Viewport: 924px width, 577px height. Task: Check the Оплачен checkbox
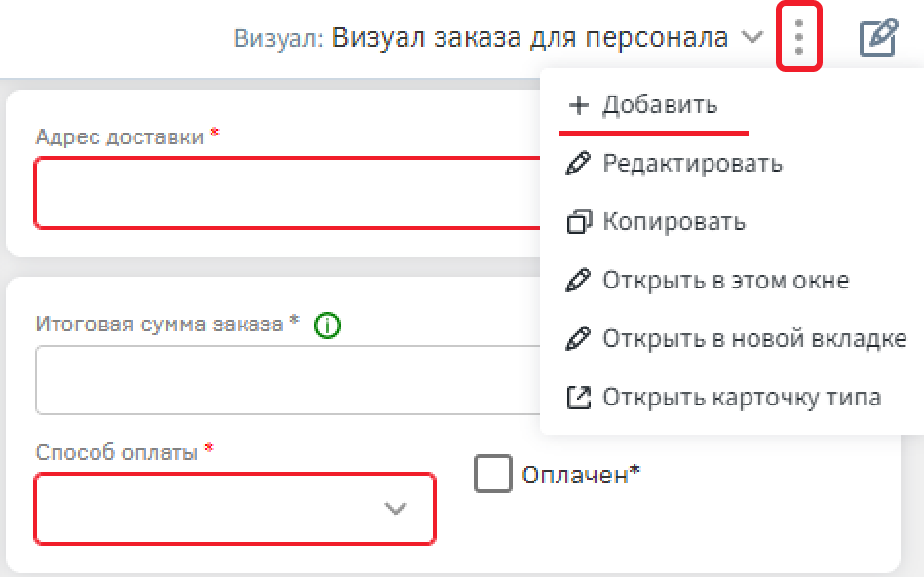pos(493,475)
